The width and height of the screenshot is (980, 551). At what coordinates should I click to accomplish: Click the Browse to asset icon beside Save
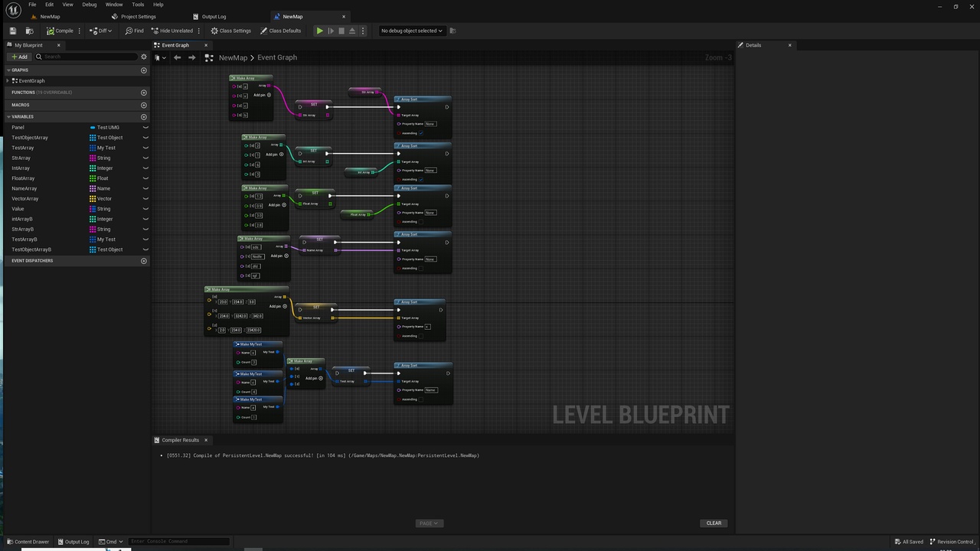pyautogui.click(x=29, y=31)
